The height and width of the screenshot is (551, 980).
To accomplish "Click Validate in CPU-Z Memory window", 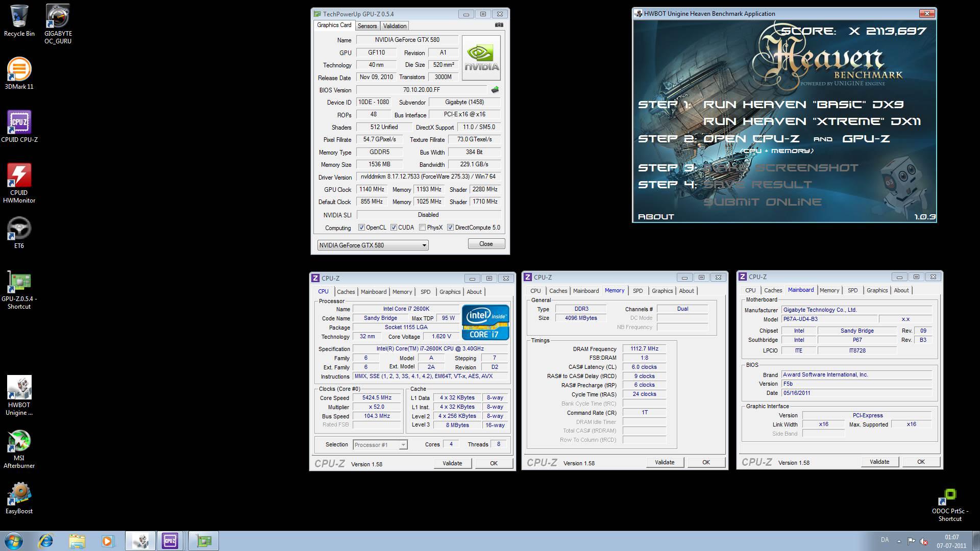I will pos(665,462).
